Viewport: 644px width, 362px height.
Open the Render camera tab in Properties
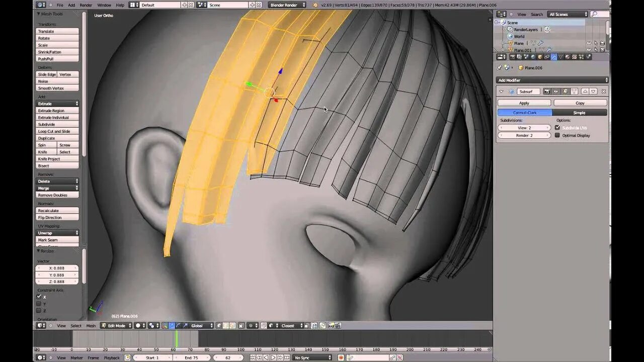tap(513, 57)
